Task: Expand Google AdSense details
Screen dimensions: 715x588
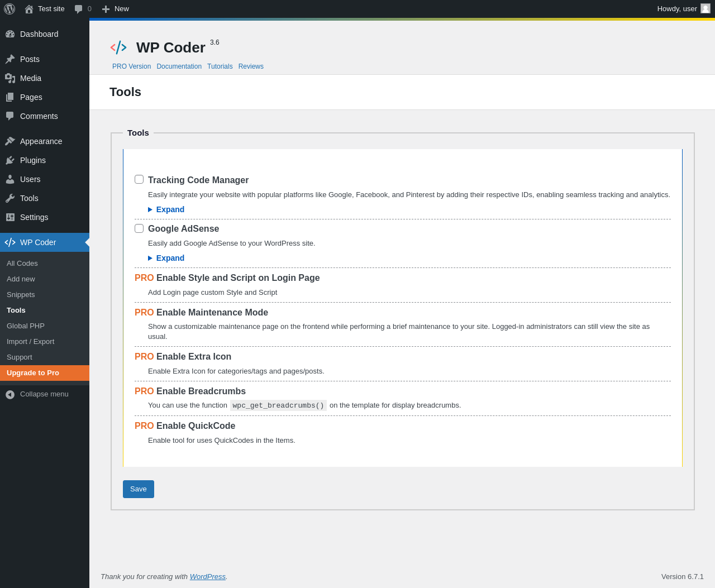Action: tap(166, 258)
